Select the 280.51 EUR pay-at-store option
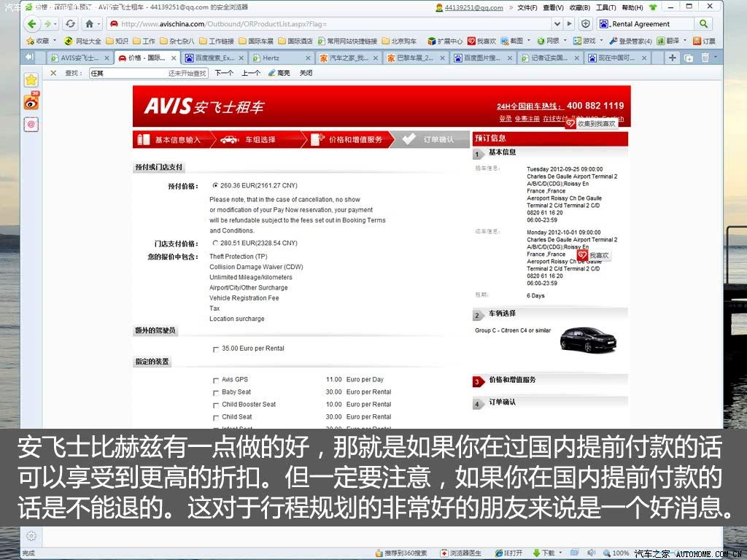The image size is (747, 560). pyautogui.click(x=215, y=243)
